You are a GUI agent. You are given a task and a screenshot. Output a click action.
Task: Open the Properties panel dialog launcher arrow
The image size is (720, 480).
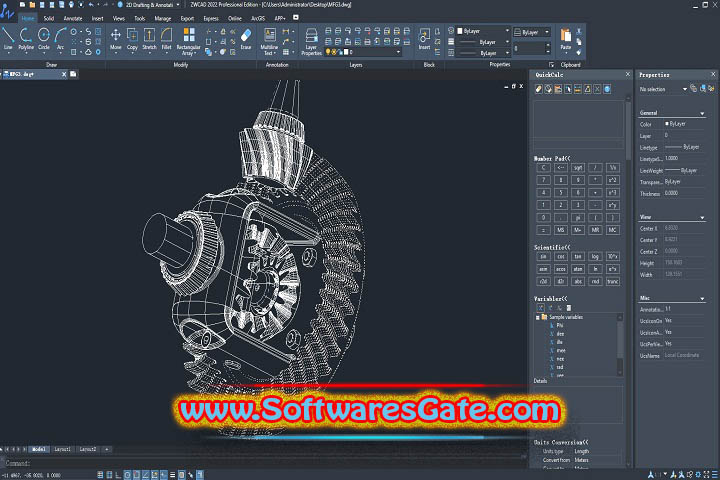pos(551,65)
